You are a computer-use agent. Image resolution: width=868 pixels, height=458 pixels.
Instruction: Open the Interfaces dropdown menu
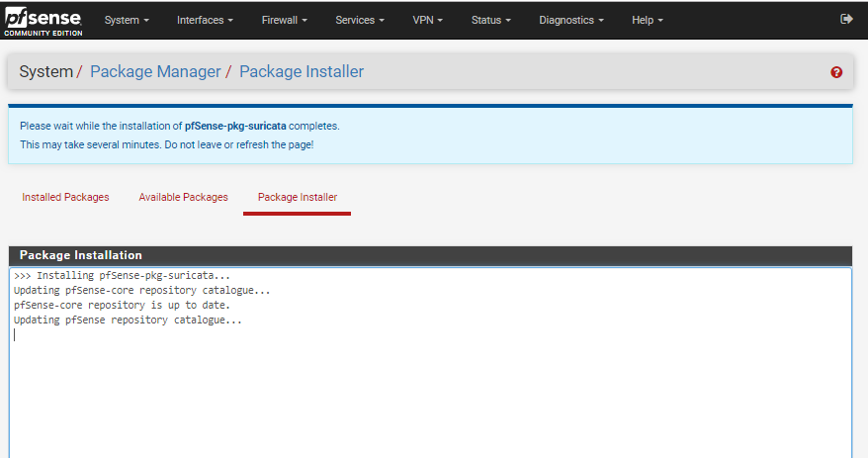tap(205, 20)
